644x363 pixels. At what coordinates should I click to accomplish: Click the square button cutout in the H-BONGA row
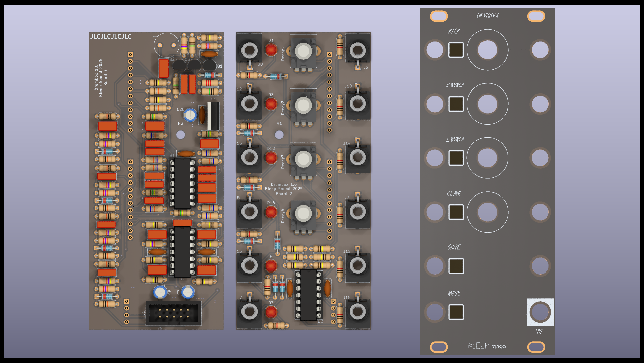456,104
